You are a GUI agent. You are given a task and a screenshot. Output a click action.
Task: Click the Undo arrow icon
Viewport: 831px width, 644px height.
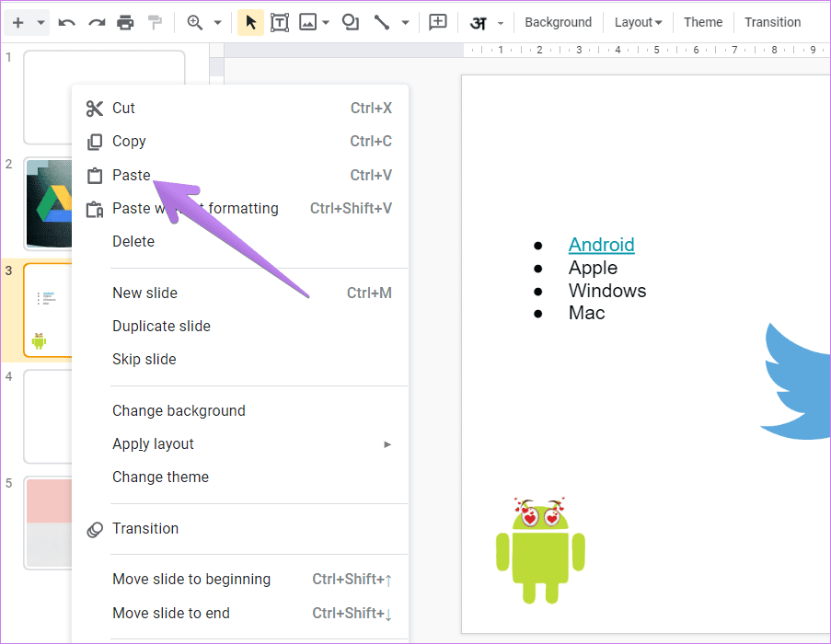tap(67, 23)
